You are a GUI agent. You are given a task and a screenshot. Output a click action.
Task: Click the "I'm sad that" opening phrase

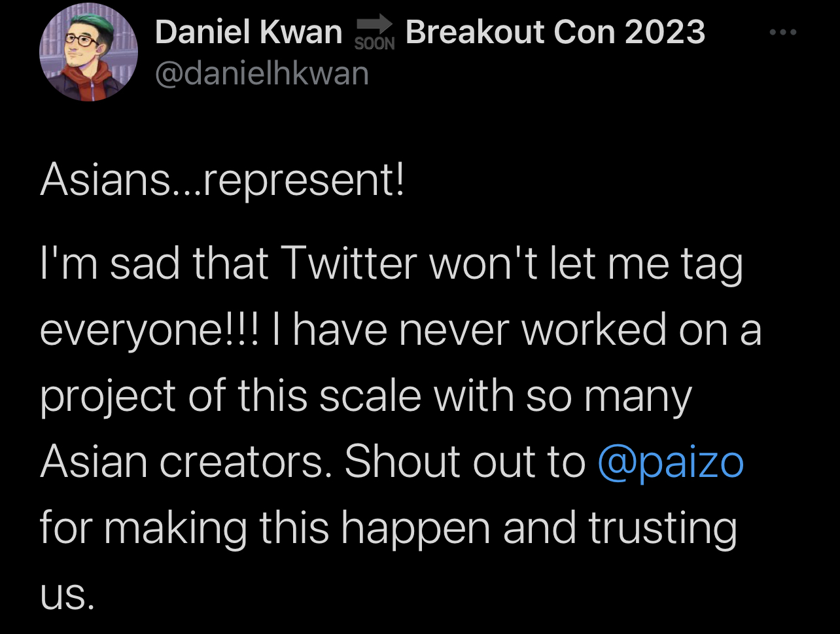154,264
